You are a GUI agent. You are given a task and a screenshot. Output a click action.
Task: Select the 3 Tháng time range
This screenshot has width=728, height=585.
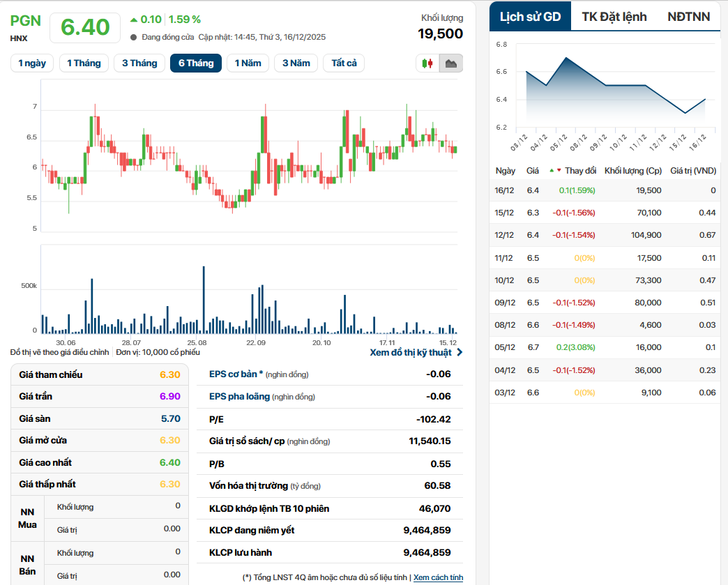click(139, 63)
